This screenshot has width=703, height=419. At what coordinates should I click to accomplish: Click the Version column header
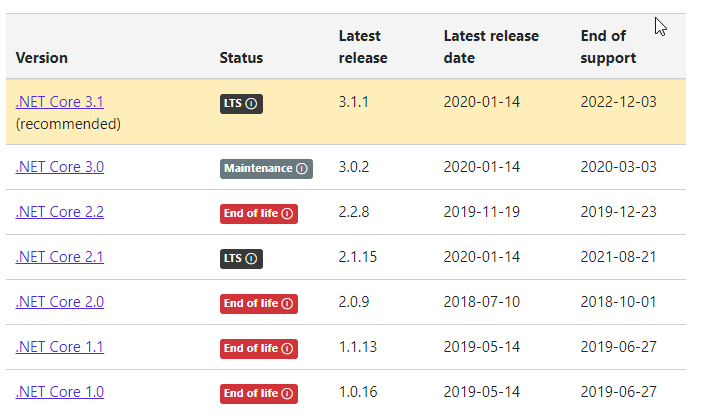(x=42, y=58)
